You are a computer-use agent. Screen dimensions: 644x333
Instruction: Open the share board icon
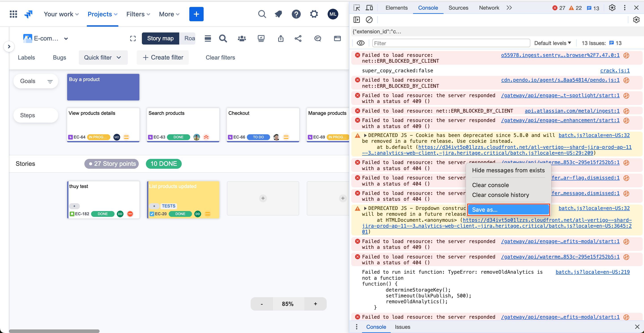tap(298, 38)
